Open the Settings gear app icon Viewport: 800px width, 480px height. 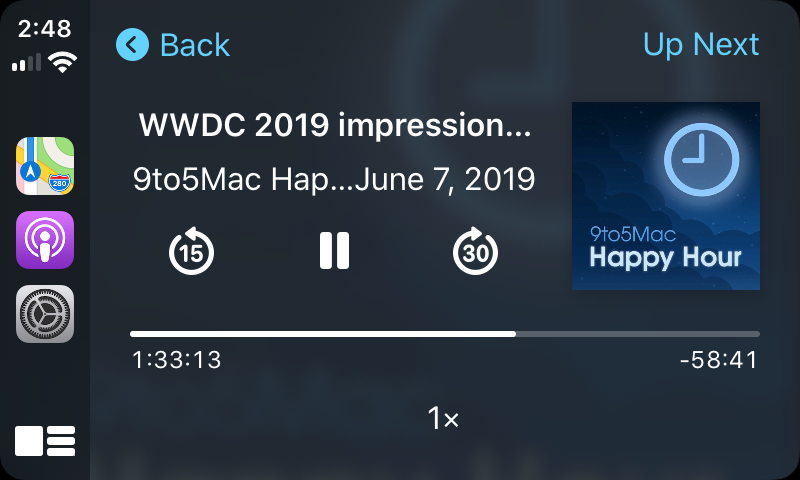[45, 314]
